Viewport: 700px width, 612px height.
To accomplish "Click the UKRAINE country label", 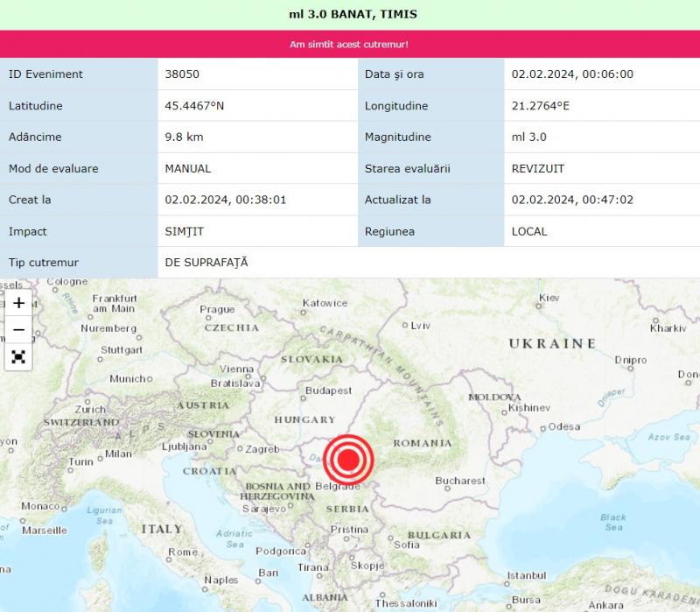I will (x=552, y=344).
